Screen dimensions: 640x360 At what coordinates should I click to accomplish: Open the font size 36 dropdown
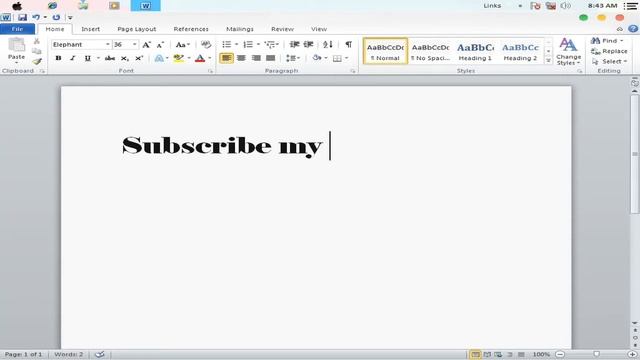click(134, 44)
